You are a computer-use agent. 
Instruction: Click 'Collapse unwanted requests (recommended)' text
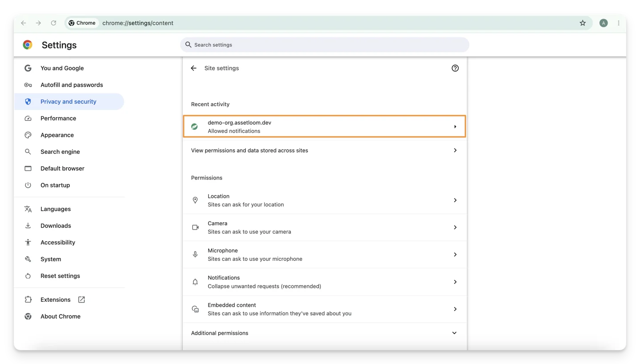tap(264, 286)
